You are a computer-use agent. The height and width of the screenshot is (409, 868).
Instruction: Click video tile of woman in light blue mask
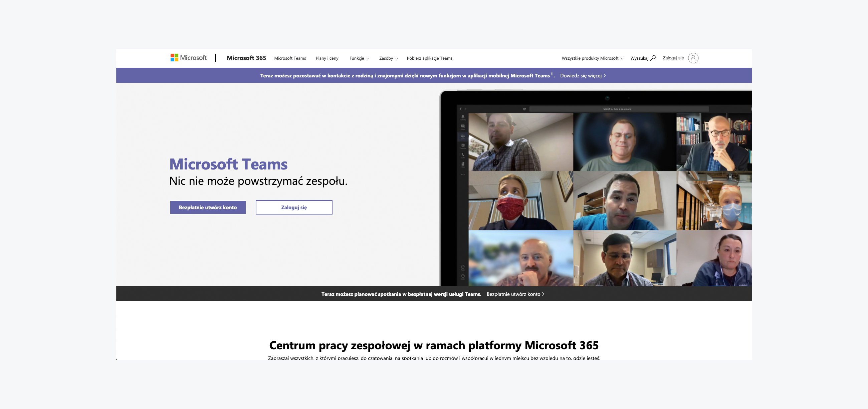(x=714, y=200)
